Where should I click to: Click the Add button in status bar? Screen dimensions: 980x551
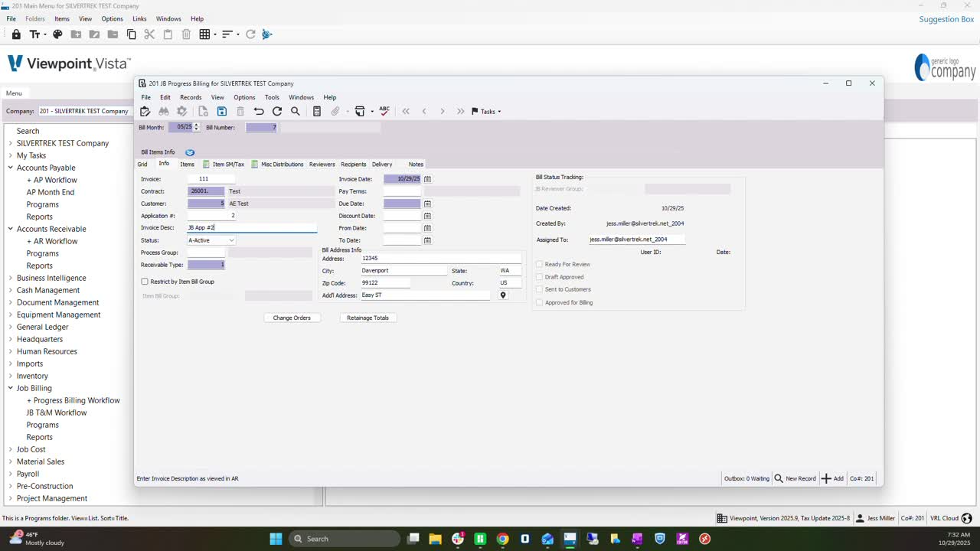pyautogui.click(x=832, y=478)
